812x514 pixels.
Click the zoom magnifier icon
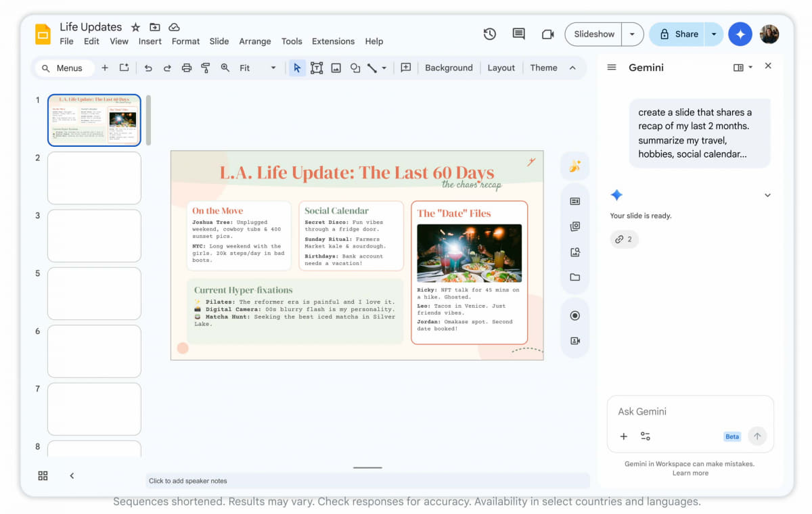(225, 68)
